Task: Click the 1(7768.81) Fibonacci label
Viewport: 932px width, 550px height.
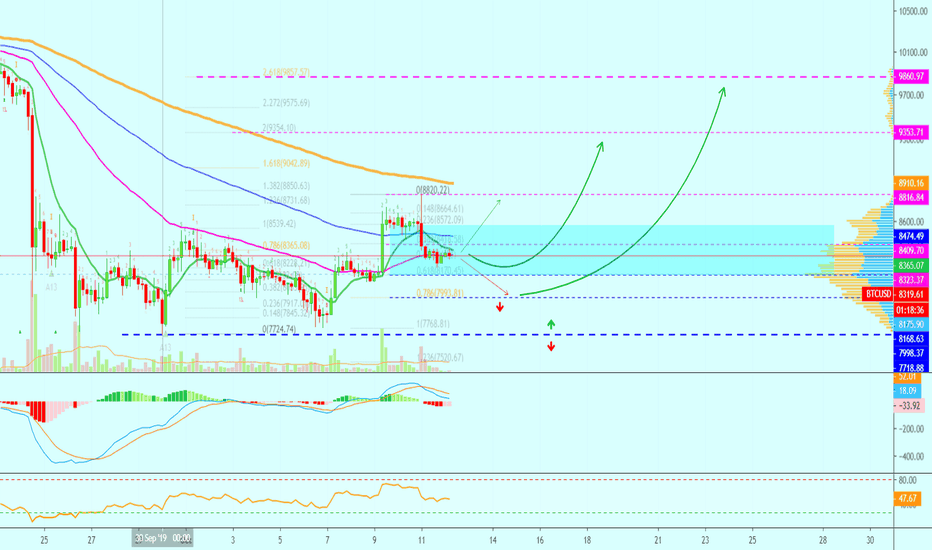Action: tap(433, 324)
